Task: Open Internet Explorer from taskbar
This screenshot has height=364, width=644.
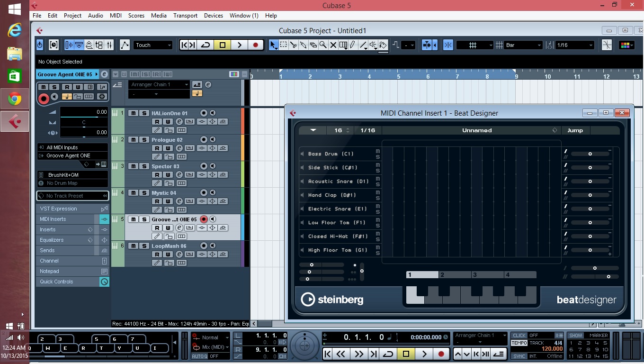Action: (15, 30)
